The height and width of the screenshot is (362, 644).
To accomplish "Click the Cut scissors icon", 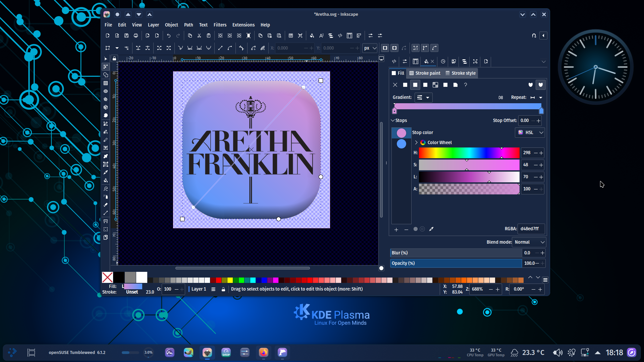I will (x=199, y=36).
